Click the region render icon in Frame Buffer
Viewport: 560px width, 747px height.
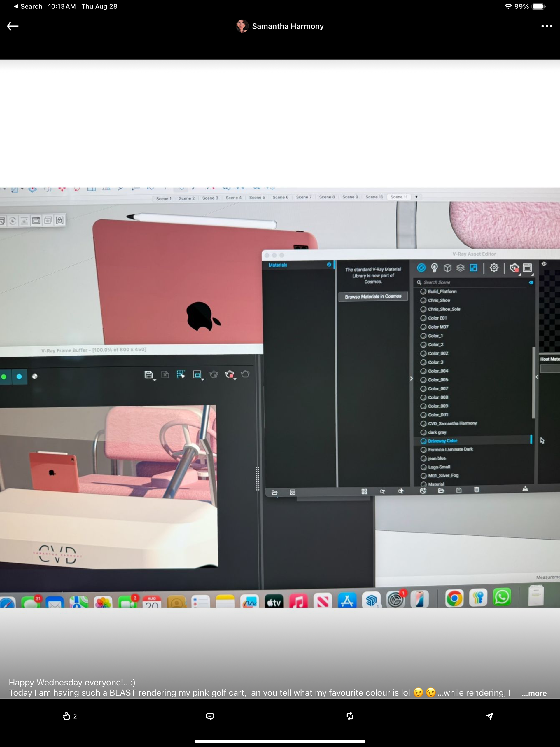coord(197,374)
